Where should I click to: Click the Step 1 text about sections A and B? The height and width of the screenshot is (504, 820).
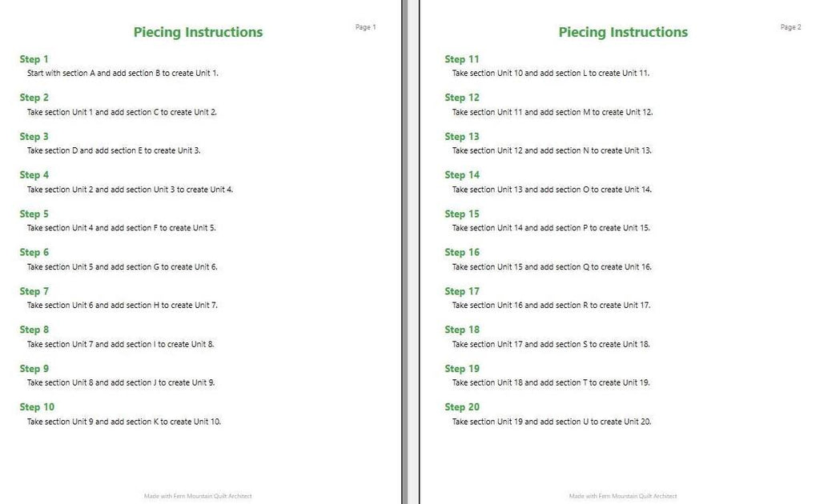pos(123,73)
